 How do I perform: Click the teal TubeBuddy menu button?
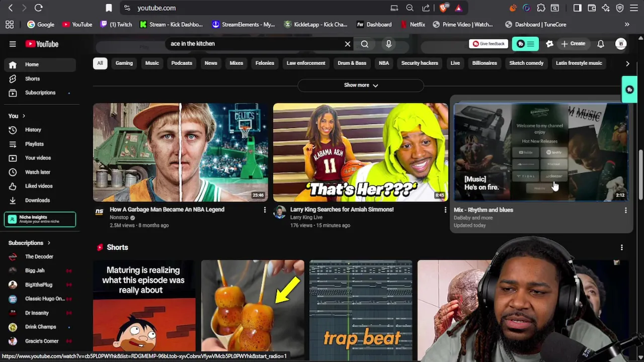tap(525, 44)
